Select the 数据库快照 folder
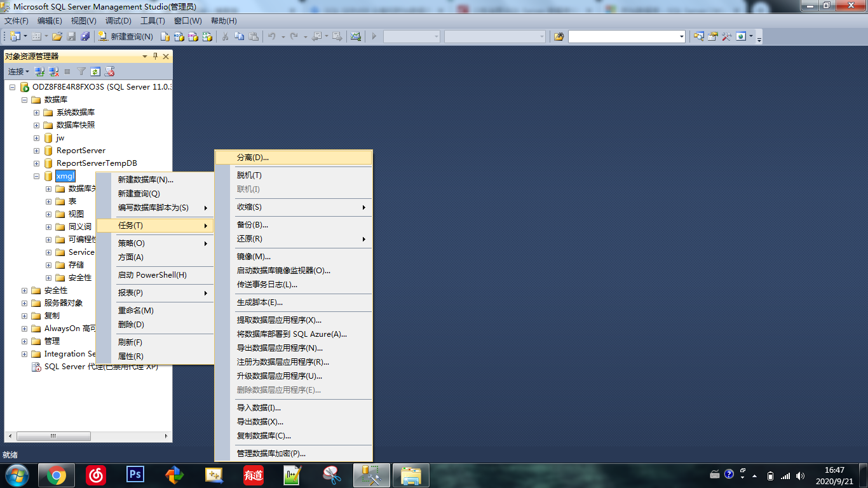Screen dimensions: 868x488 (x=75, y=125)
